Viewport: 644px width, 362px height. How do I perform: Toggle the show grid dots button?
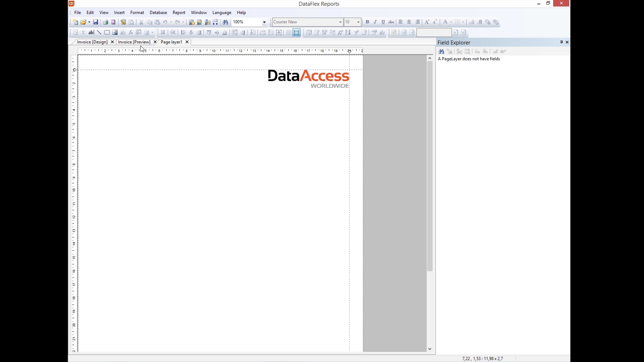pos(289,33)
